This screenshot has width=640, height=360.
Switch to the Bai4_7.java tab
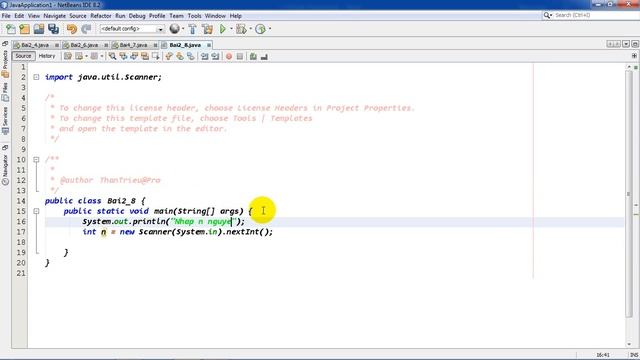coord(133,45)
